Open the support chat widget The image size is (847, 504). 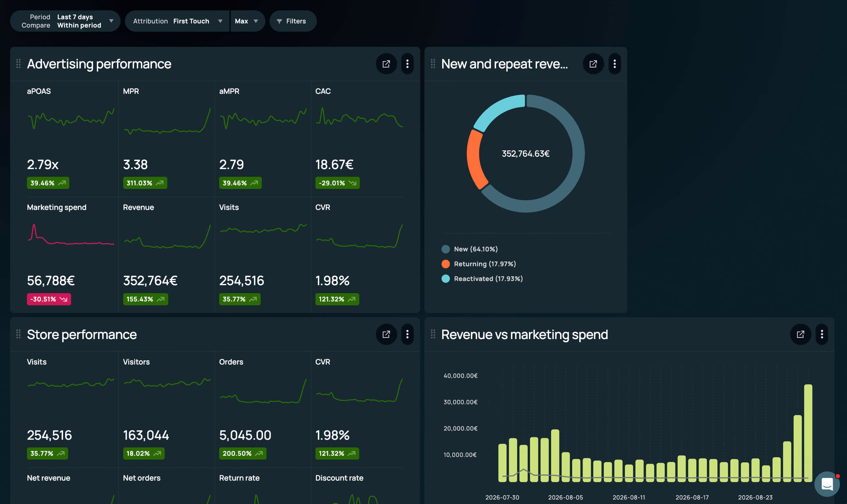pyautogui.click(x=827, y=484)
